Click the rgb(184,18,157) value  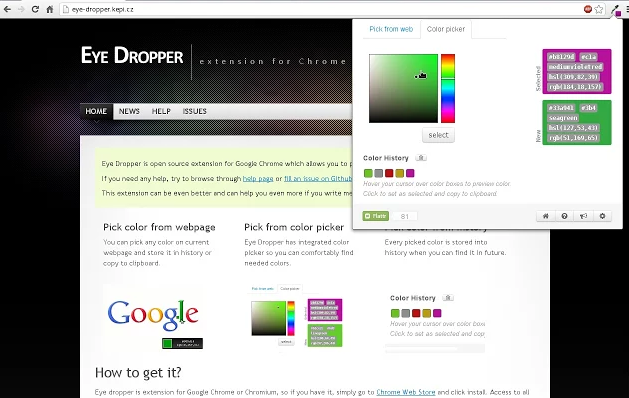[575, 87]
